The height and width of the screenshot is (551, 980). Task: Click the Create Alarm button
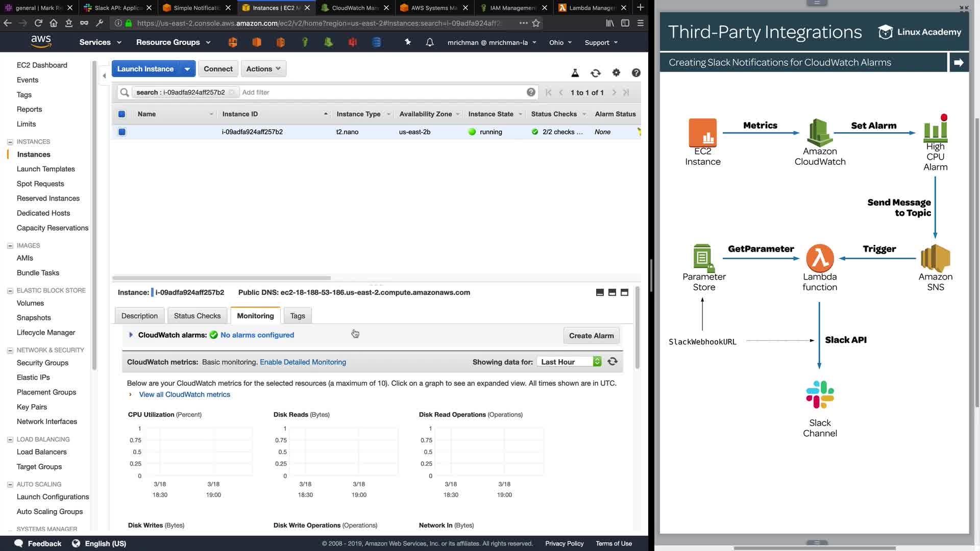591,336
